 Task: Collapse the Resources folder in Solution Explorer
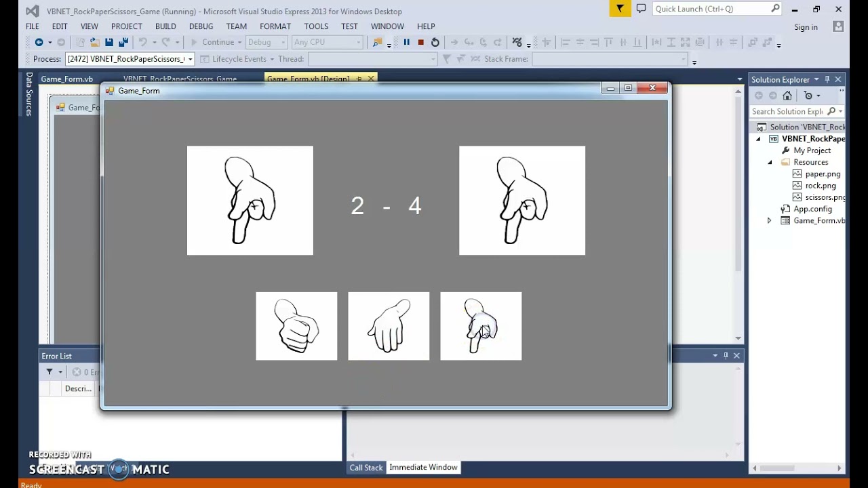coord(770,163)
